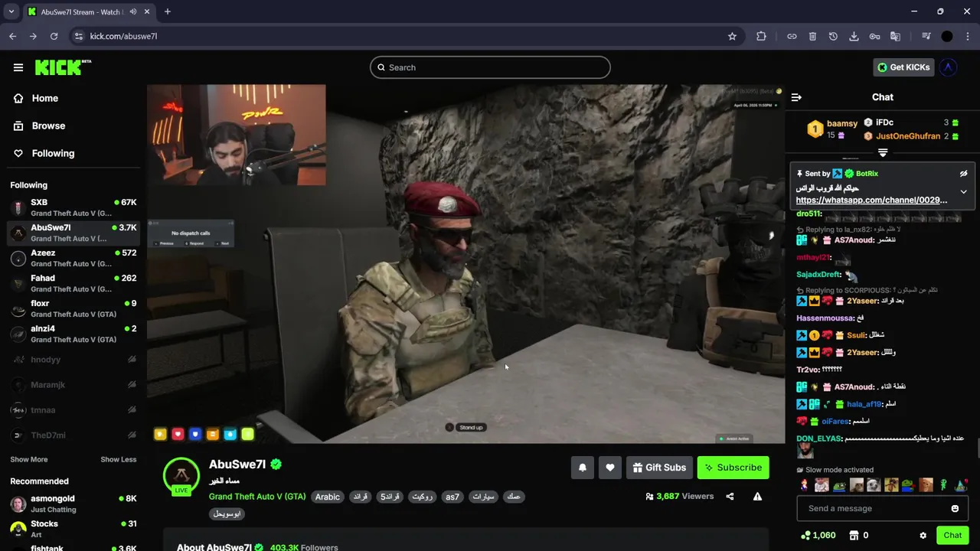Screen dimensions: 980x551
Task: Toggle the notification bell for AbuSwe7l
Action: (582, 468)
